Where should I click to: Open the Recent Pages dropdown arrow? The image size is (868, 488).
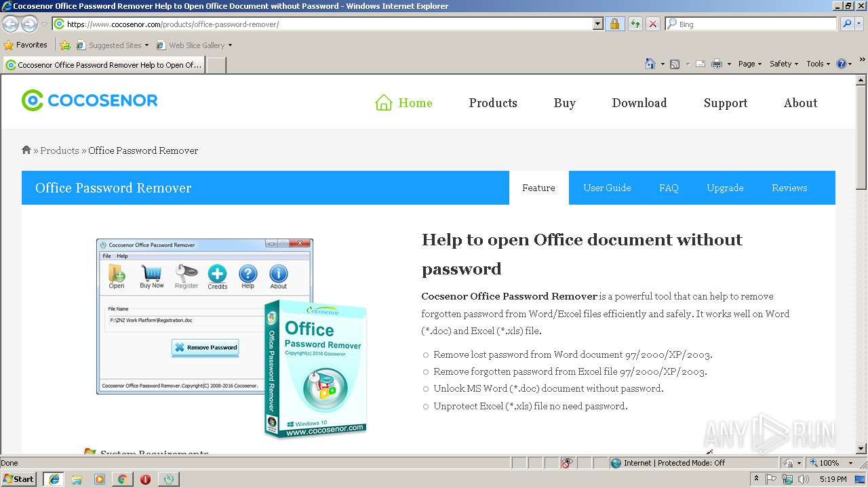44,24
